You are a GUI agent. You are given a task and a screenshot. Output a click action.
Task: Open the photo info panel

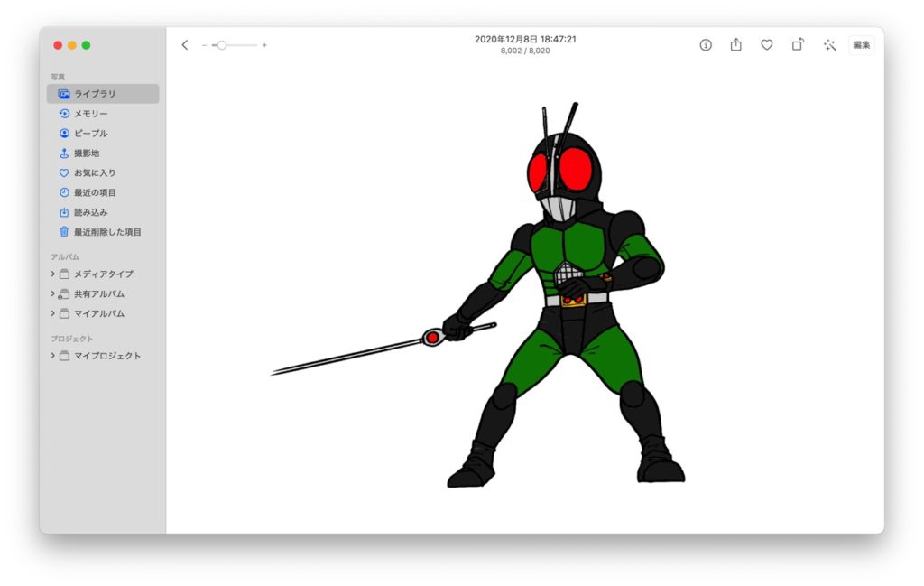tap(706, 45)
